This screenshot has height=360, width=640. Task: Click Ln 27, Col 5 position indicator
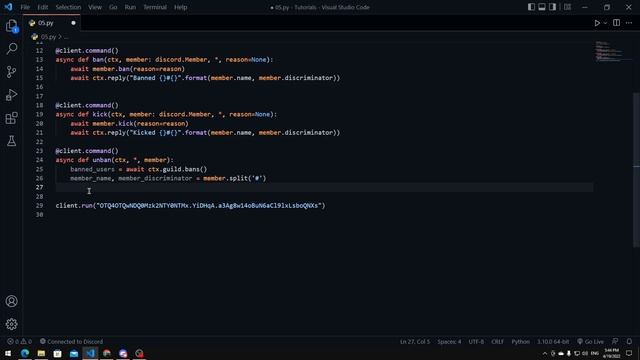(x=415, y=342)
